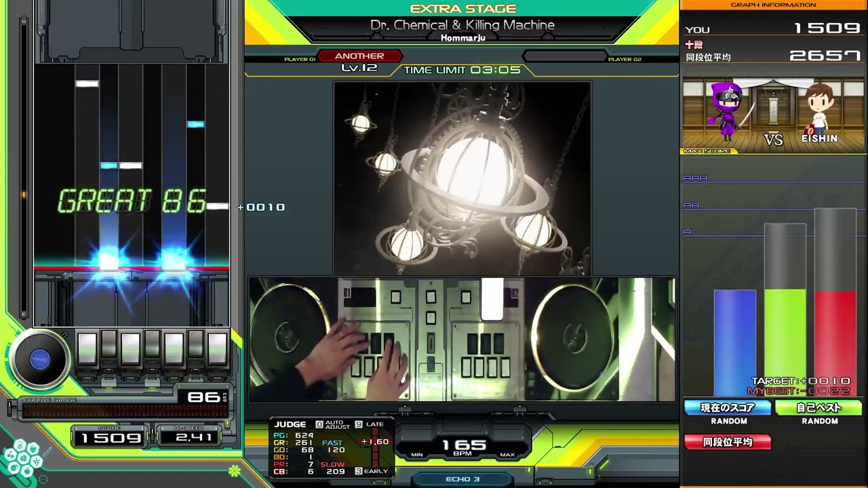Click the PLAYER 02 label

[625, 60]
